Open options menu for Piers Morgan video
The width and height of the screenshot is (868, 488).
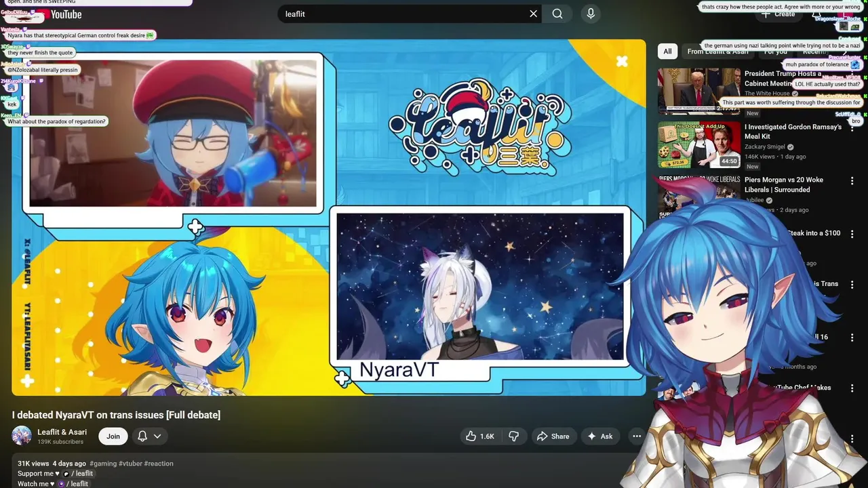(852, 181)
